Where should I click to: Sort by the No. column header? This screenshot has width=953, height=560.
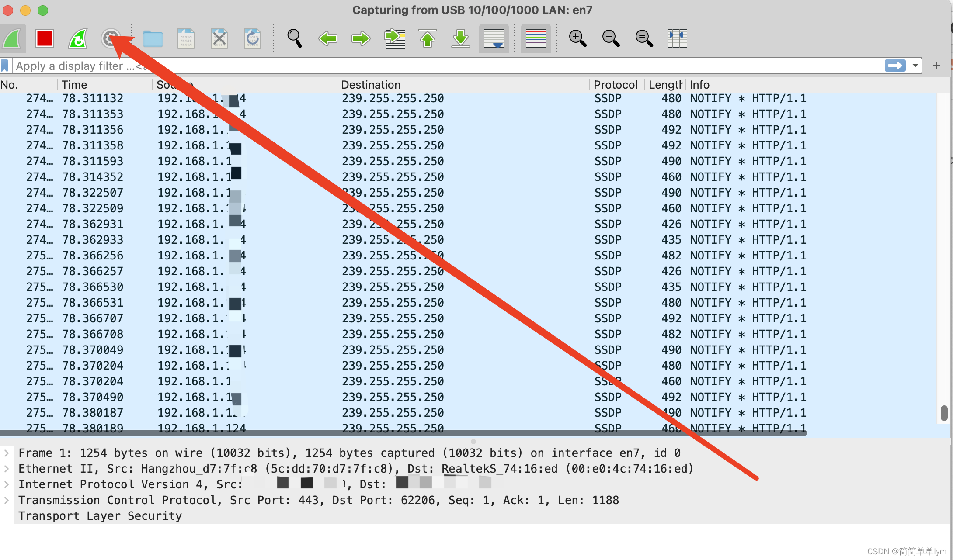click(28, 85)
